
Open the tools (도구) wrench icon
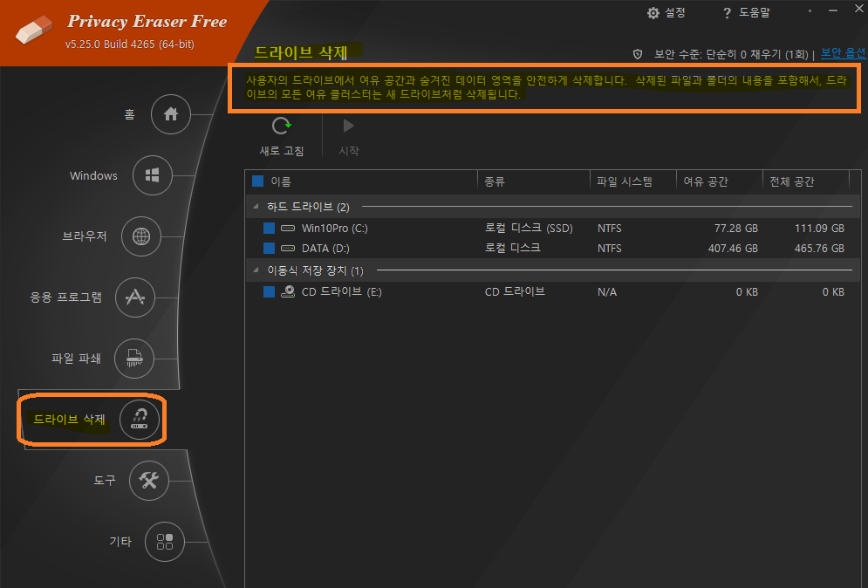click(149, 480)
